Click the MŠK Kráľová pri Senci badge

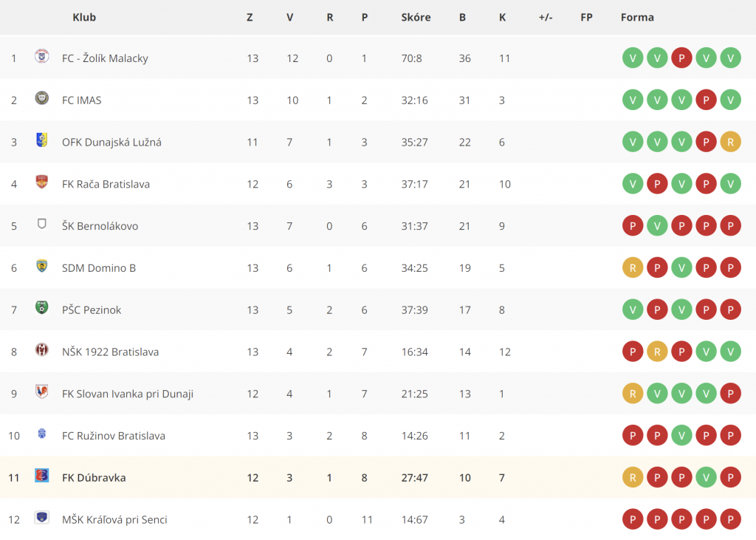pyautogui.click(x=42, y=517)
